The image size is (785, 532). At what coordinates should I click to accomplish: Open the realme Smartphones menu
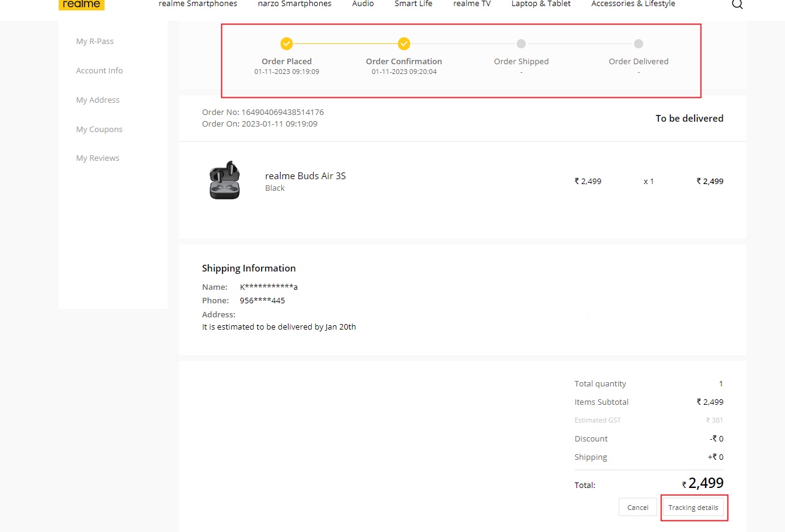(x=197, y=4)
